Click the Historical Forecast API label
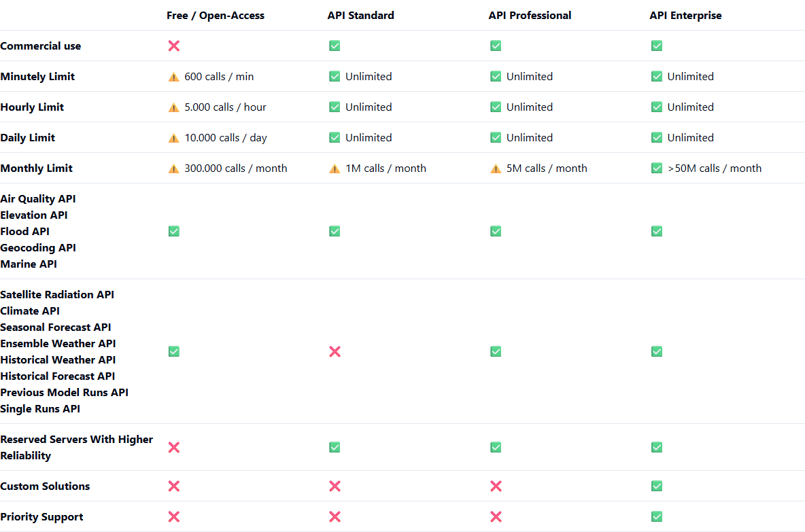Screen dimensions: 805x532 pos(58,376)
